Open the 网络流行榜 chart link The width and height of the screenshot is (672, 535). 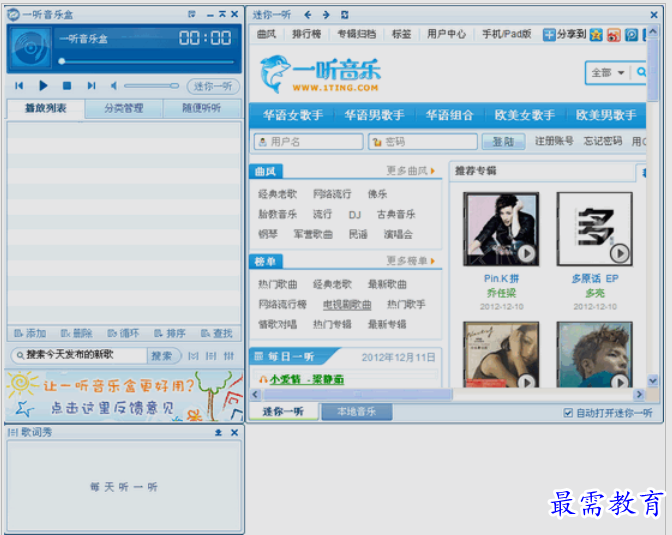pyautogui.click(x=282, y=304)
